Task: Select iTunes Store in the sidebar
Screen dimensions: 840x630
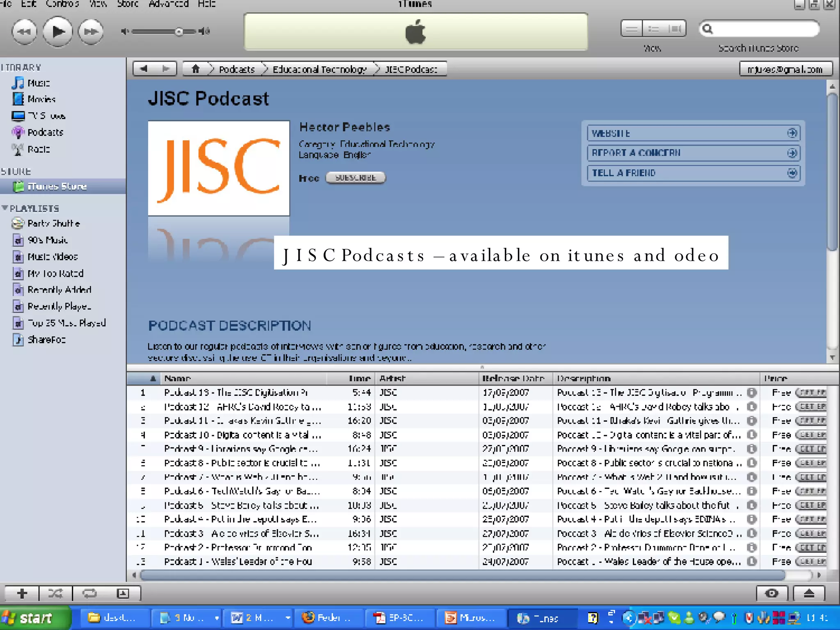Action: pyautogui.click(x=63, y=186)
